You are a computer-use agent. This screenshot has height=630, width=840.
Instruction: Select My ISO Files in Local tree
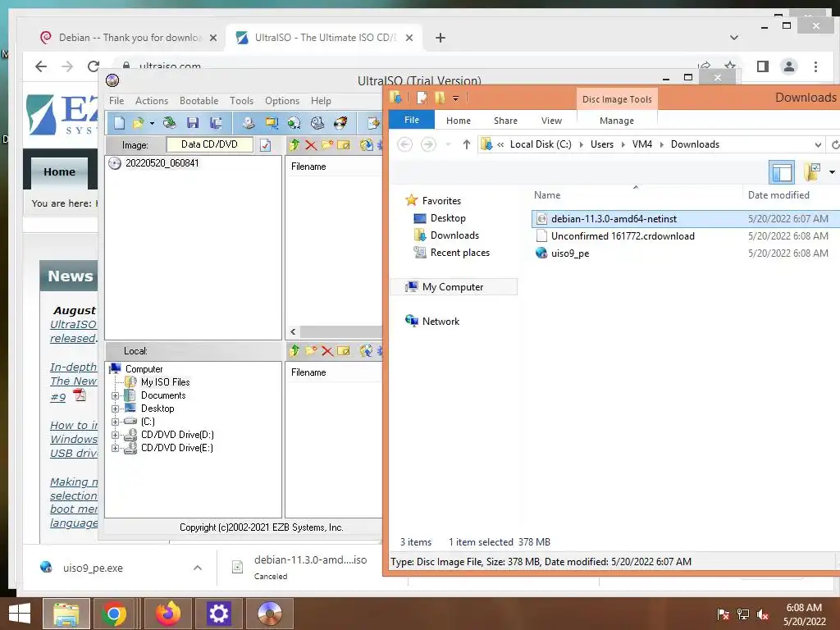pos(166,382)
